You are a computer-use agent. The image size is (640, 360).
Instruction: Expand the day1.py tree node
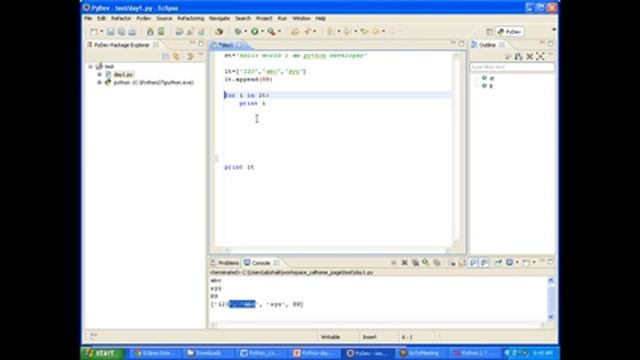(x=99, y=74)
